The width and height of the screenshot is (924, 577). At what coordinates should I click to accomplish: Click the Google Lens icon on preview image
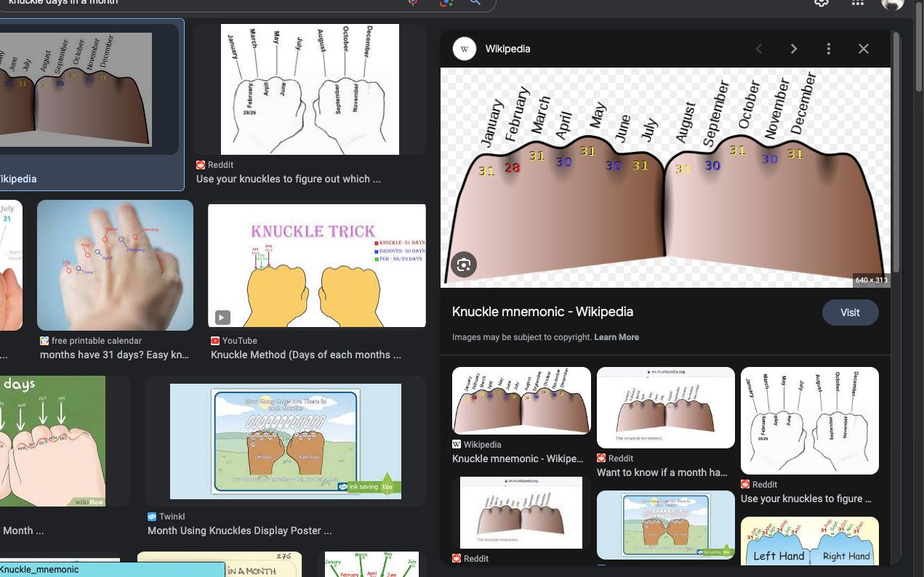tap(464, 265)
